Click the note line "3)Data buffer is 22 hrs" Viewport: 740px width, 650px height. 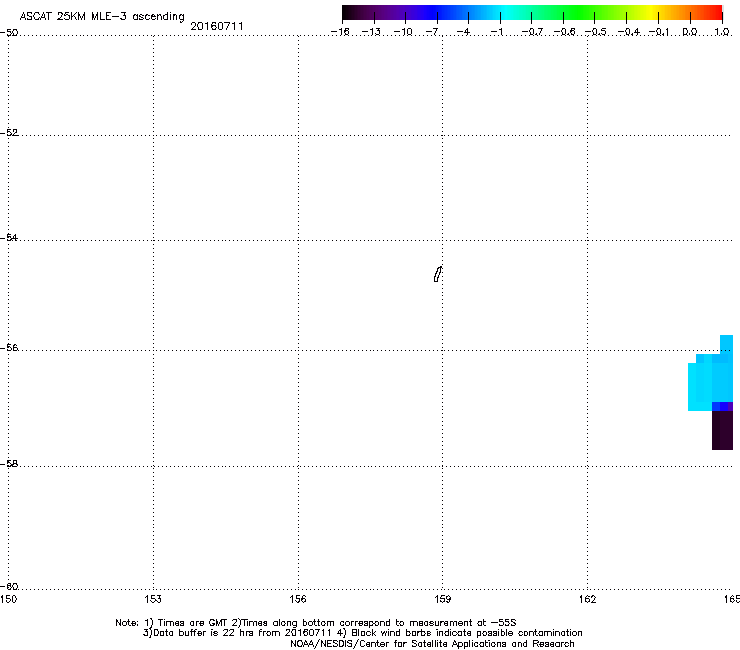[x=362, y=633]
